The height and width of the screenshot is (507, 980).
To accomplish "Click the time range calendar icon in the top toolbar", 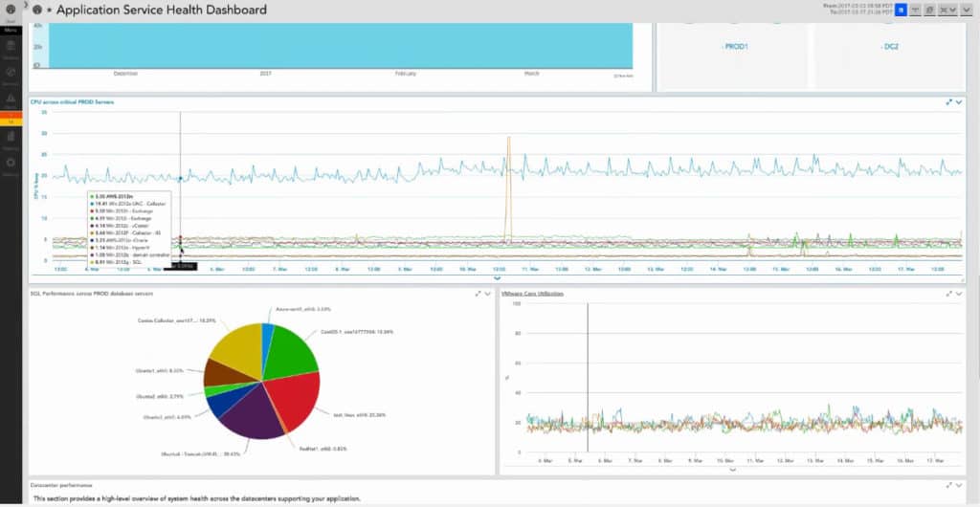I will [x=916, y=10].
